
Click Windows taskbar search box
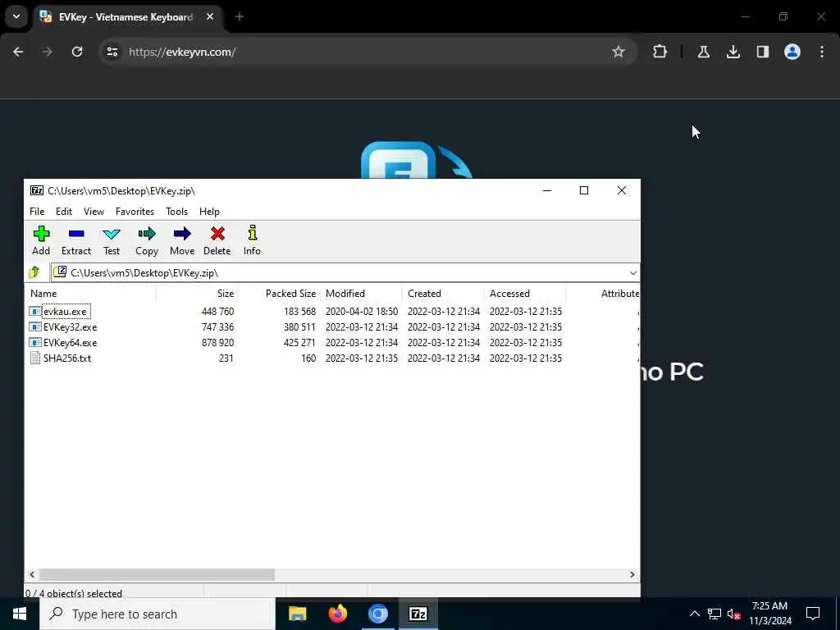[x=157, y=614]
